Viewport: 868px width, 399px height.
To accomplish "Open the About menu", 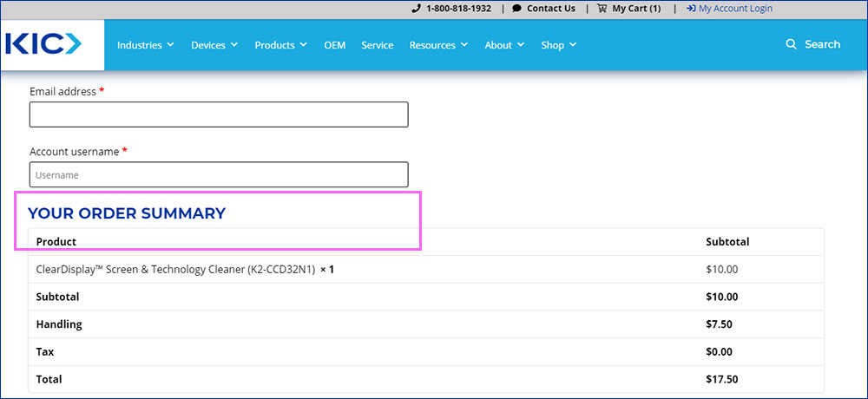I will pyautogui.click(x=498, y=45).
